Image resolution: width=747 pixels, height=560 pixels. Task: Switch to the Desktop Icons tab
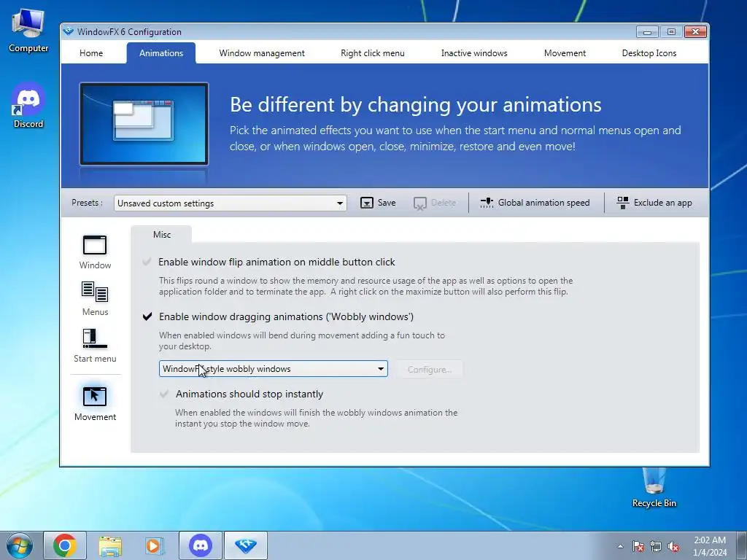click(x=649, y=52)
